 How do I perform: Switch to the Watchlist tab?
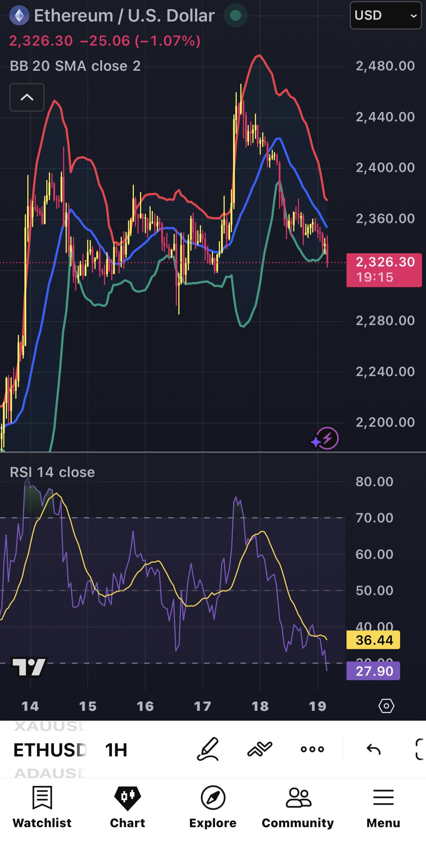(42, 807)
